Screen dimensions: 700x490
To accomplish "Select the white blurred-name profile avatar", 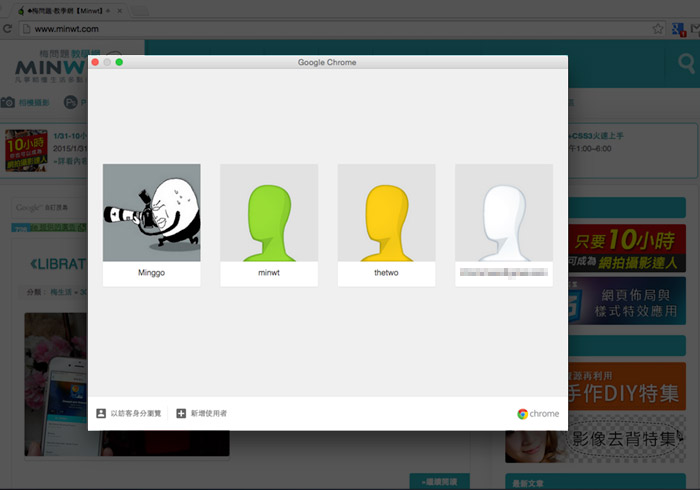I will pyautogui.click(x=504, y=212).
